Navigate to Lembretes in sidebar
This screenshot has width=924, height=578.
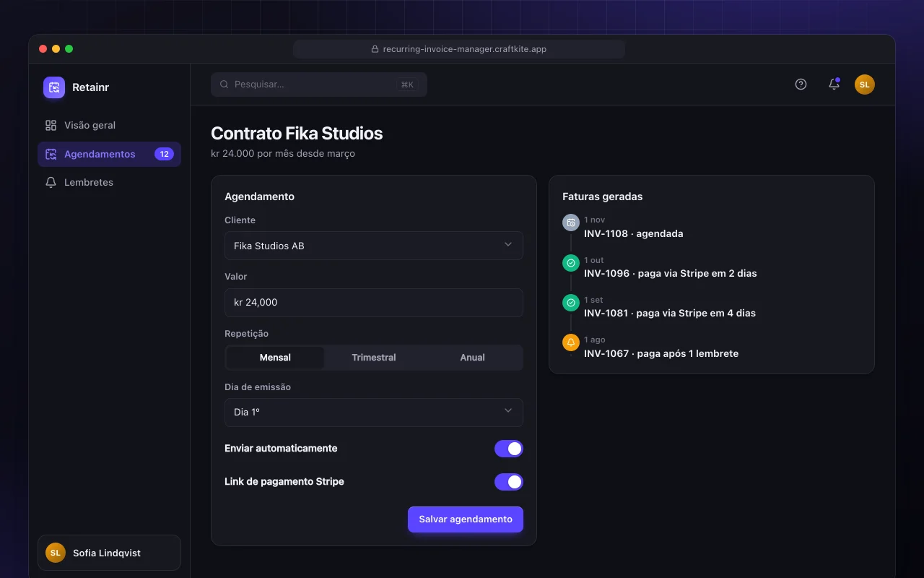point(109,182)
